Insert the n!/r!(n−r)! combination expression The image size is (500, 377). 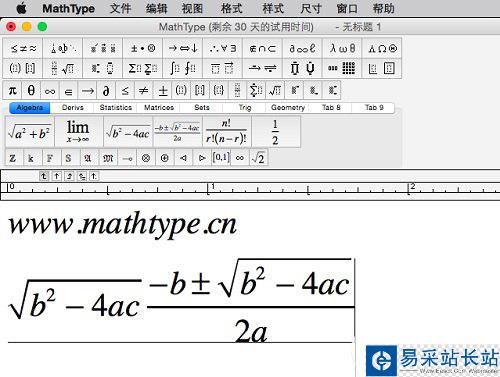[227, 132]
